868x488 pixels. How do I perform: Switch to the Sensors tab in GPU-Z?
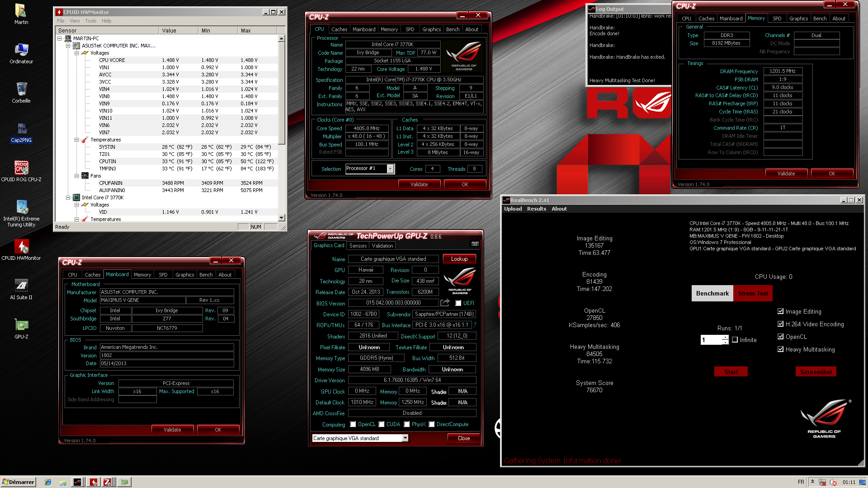[x=358, y=246]
